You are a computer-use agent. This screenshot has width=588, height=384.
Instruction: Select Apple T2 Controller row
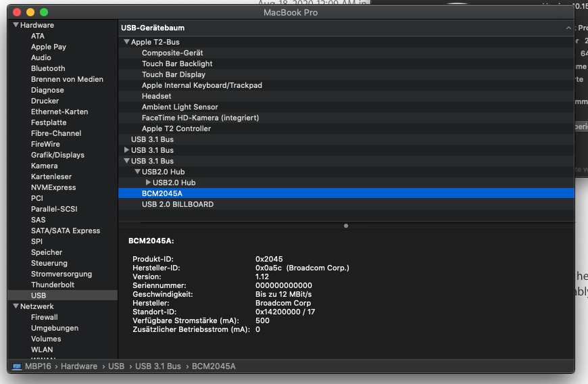coord(346,128)
